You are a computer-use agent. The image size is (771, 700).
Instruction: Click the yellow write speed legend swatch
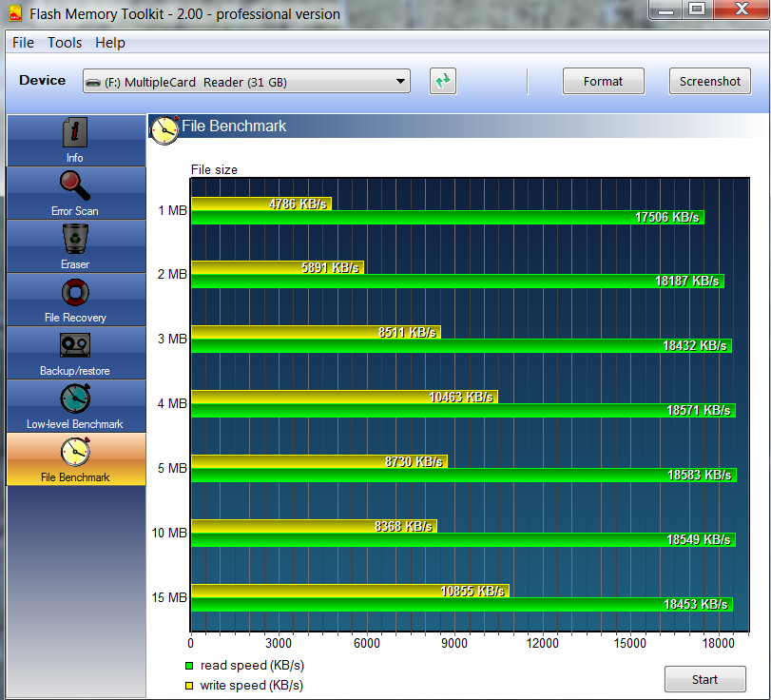[x=190, y=685]
